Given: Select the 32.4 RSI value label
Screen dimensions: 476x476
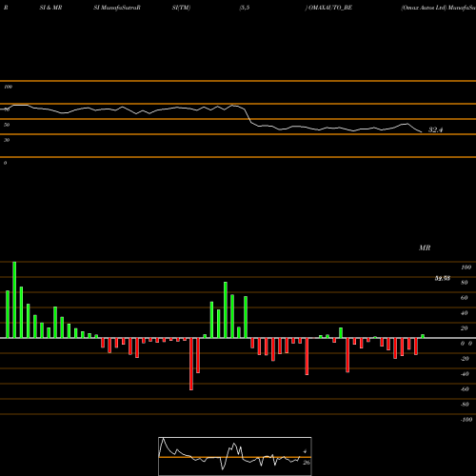Looking at the screenshot, I should tap(435, 129).
